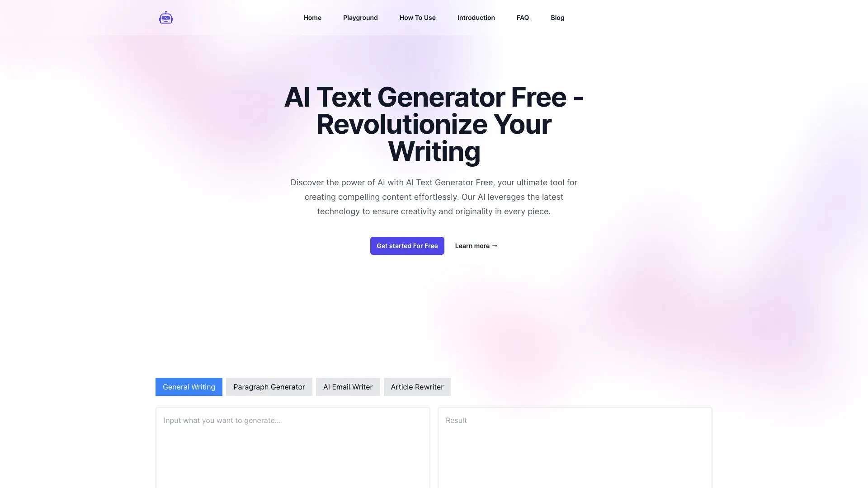Open the Home navigation dropdown
This screenshot has width=868, height=488.
pos(312,17)
